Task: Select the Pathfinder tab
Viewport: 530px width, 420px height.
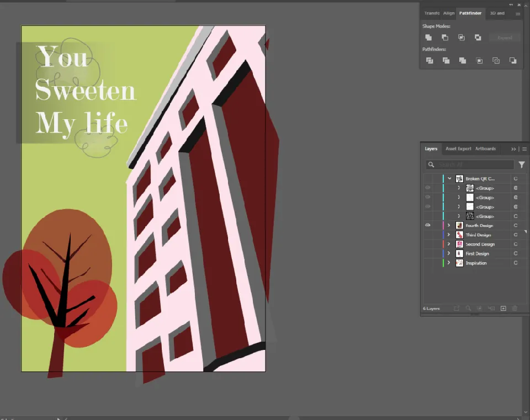Action: (x=470, y=13)
